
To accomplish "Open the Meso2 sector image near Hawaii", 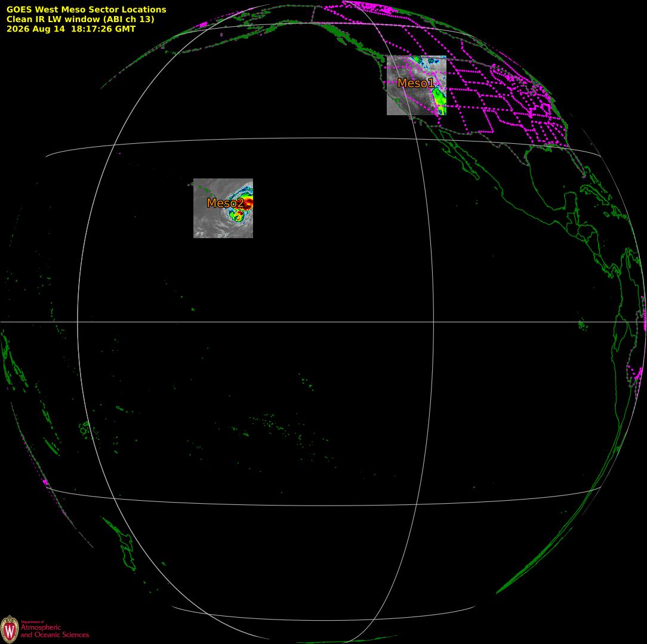I will [x=223, y=208].
